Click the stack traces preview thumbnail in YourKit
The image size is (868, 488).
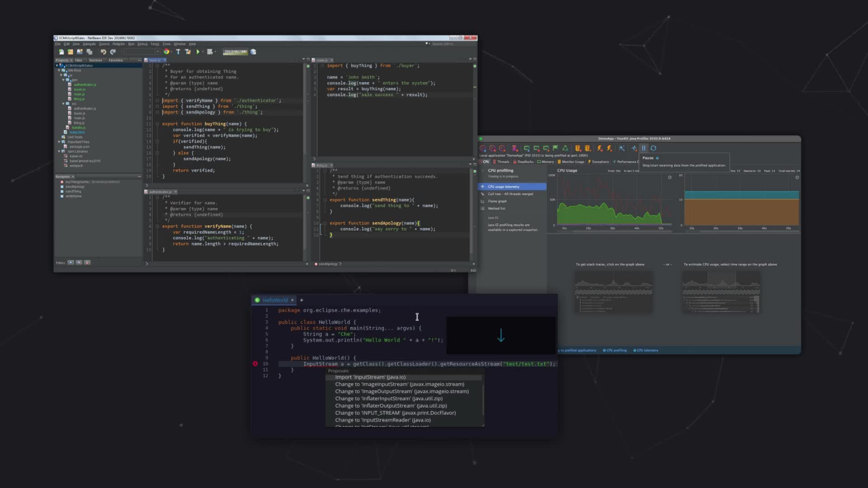coord(613,292)
